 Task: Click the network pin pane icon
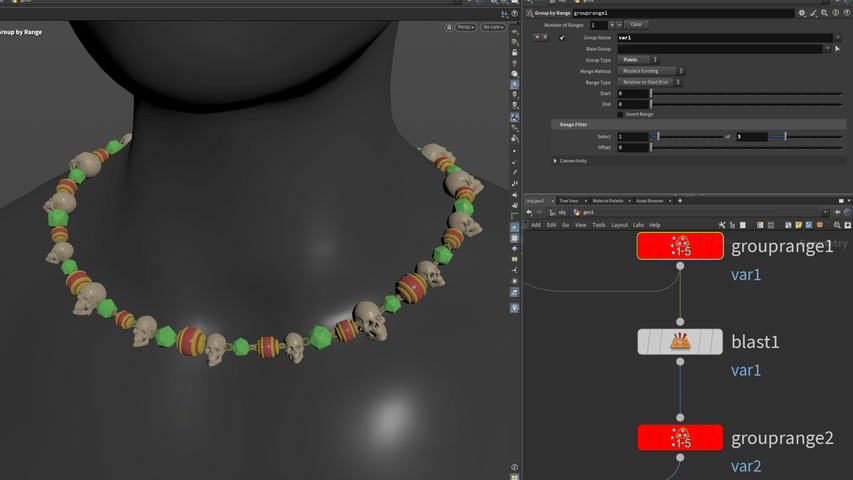837,212
